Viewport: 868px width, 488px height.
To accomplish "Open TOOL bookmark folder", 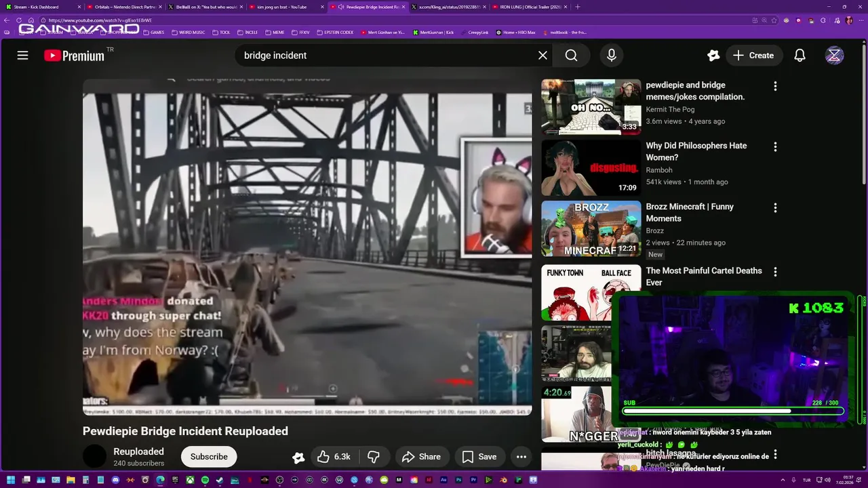I will pyautogui.click(x=221, y=33).
